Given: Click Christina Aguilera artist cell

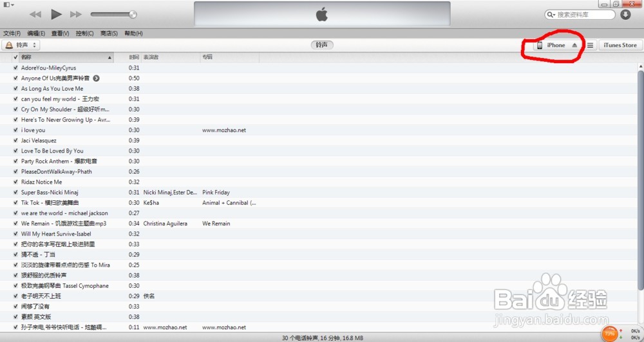Looking at the screenshot, I should 165,223.
